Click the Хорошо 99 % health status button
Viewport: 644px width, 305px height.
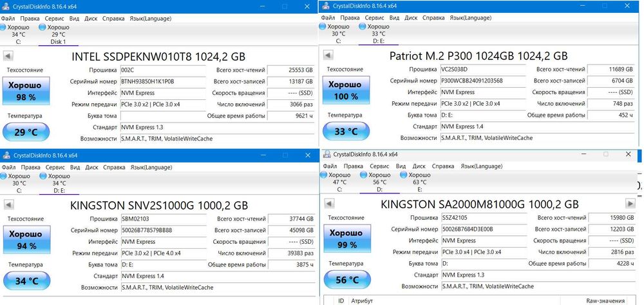[347, 239]
